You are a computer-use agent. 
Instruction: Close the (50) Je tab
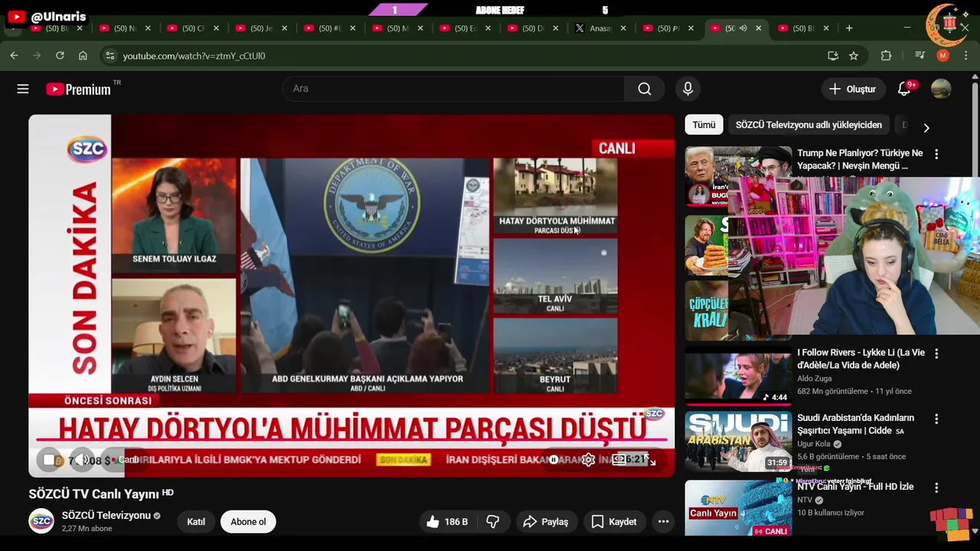pyautogui.click(x=284, y=28)
